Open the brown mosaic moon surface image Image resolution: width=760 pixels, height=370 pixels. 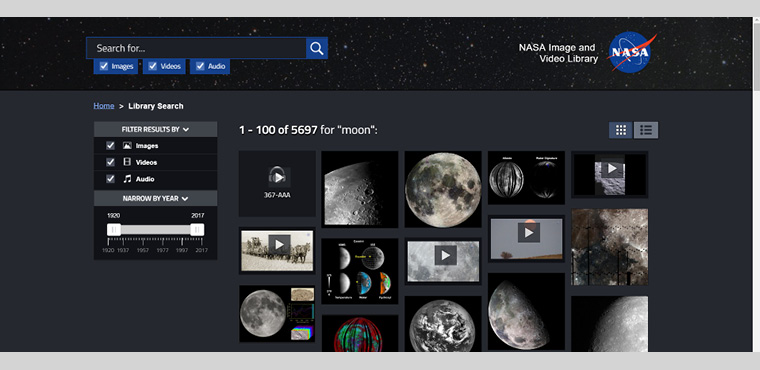610,247
